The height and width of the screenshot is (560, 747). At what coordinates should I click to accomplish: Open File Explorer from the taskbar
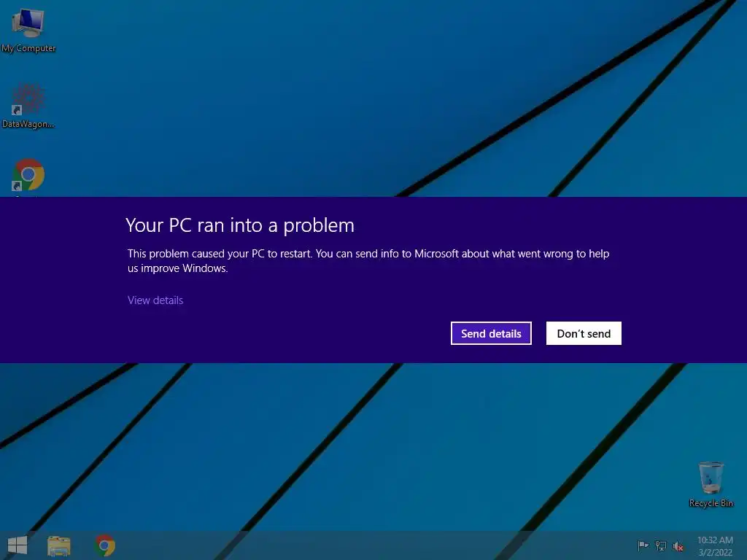(x=59, y=545)
